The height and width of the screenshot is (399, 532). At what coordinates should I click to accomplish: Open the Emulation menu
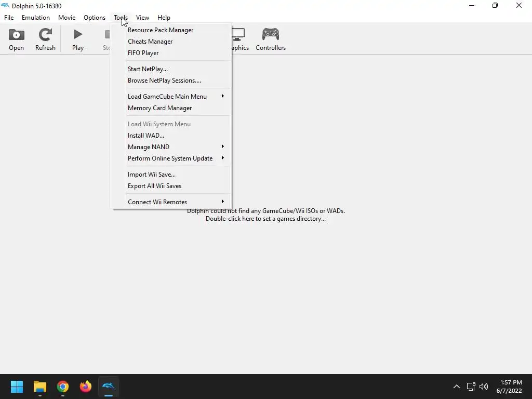click(x=36, y=18)
